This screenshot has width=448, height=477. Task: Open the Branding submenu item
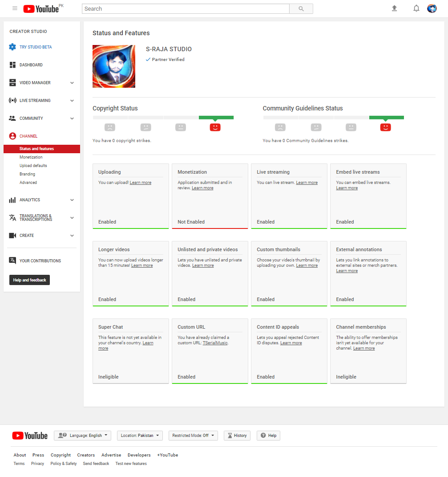(x=27, y=174)
